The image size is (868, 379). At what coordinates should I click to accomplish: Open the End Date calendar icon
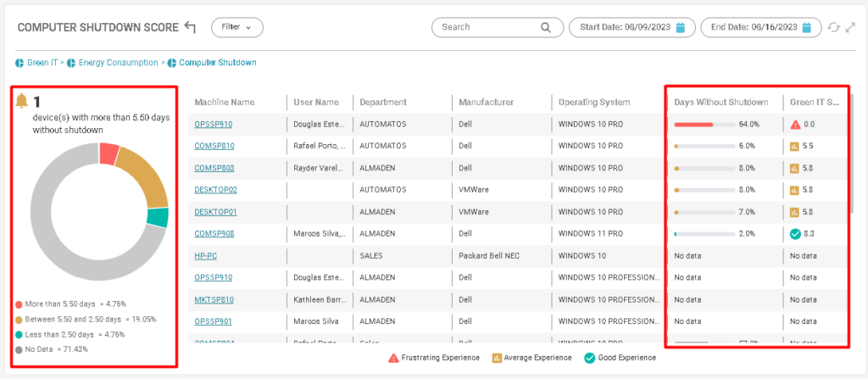click(x=807, y=27)
